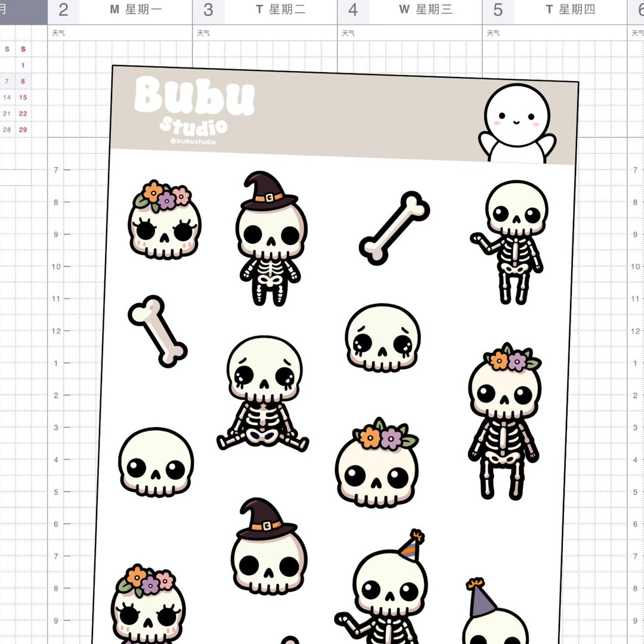The image size is (644, 644).
Task: Toggle the highlighted date 8 in the mini calendar
Action: coord(23,81)
